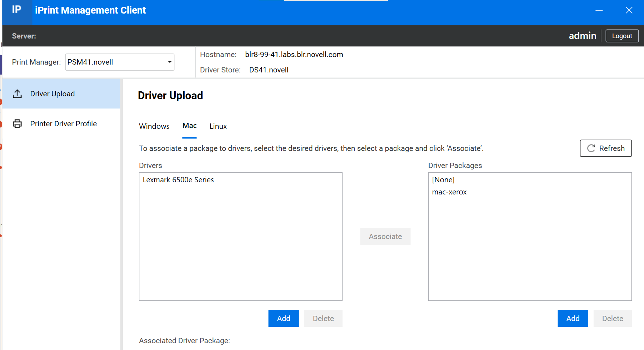
Task: Click the circular refresh icon
Action: (x=591, y=148)
